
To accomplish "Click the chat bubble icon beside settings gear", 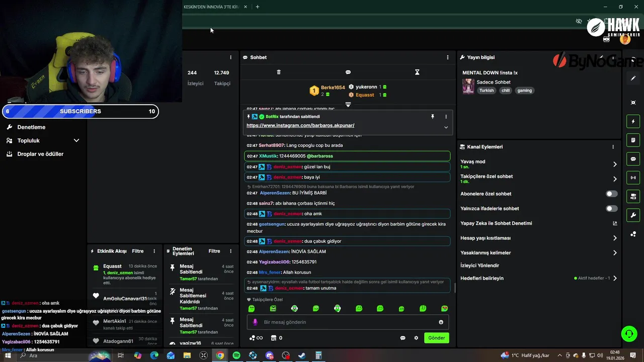I will (403, 338).
